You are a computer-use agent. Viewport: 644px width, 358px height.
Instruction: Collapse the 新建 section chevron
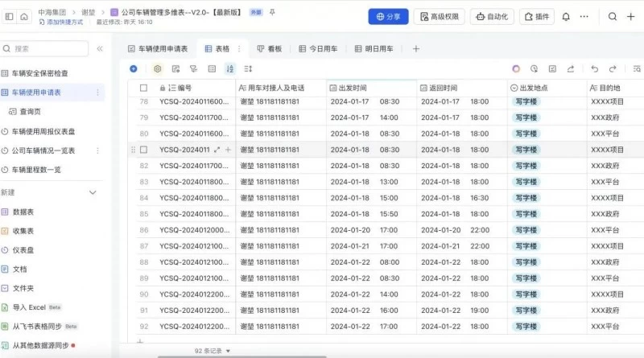pyautogui.click(x=93, y=192)
